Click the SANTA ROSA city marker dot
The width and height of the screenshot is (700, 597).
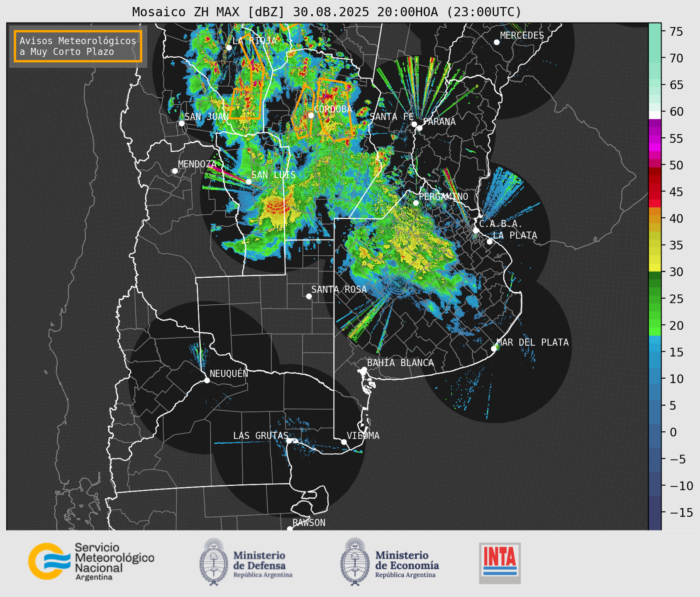click(309, 296)
